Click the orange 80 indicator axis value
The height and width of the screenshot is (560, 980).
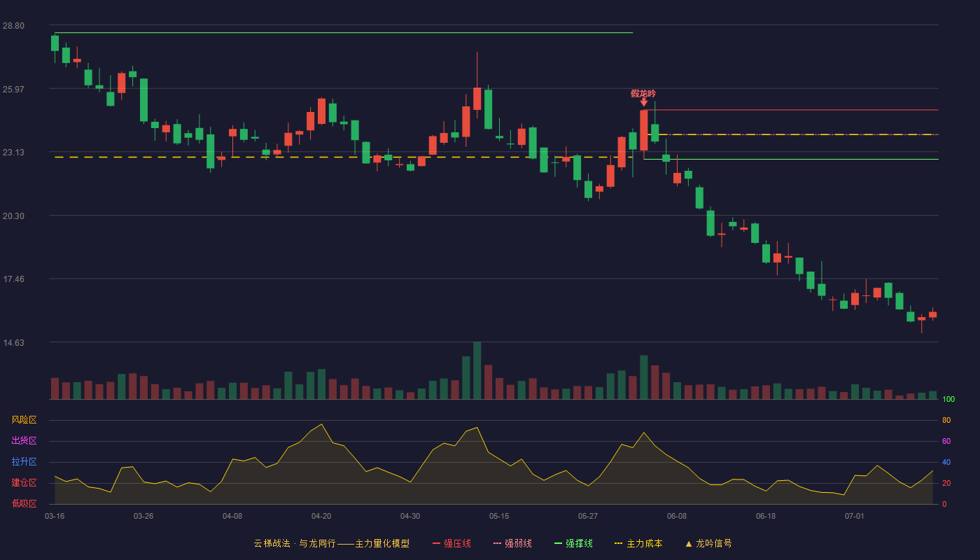(x=946, y=421)
